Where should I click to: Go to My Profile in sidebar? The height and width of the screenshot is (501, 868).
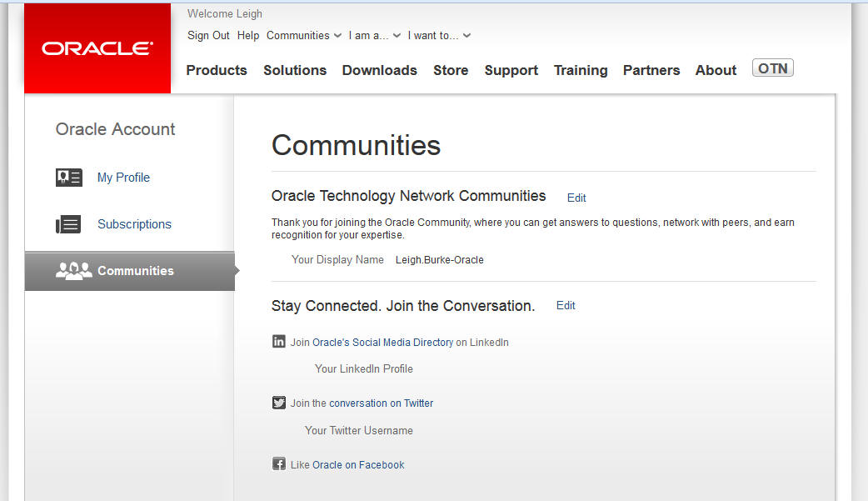(x=123, y=178)
